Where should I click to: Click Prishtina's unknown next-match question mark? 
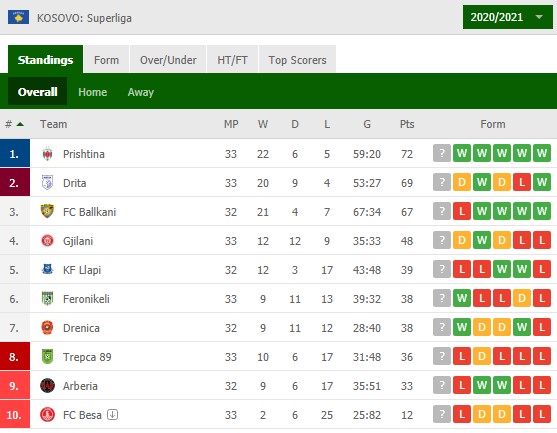(x=442, y=153)
